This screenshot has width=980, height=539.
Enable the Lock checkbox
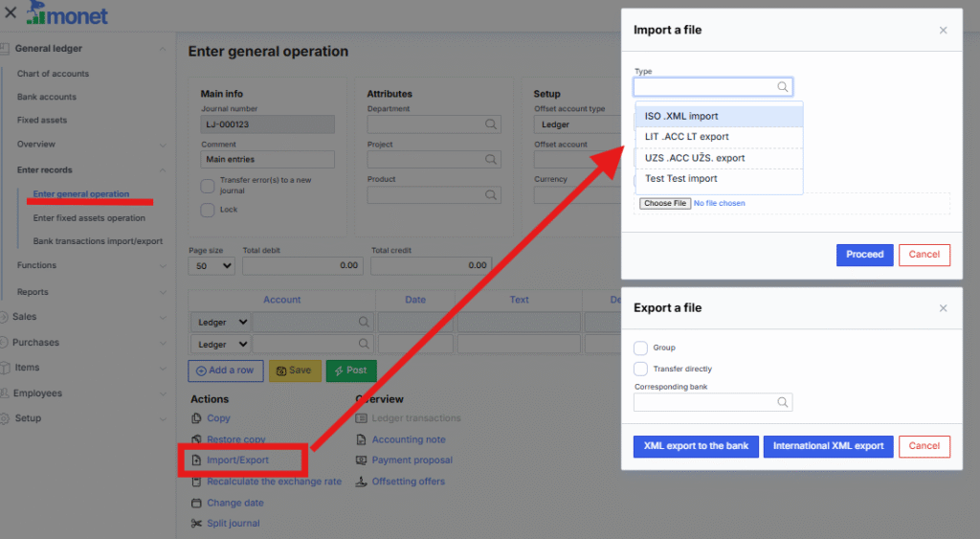click(x=208, y=210)
